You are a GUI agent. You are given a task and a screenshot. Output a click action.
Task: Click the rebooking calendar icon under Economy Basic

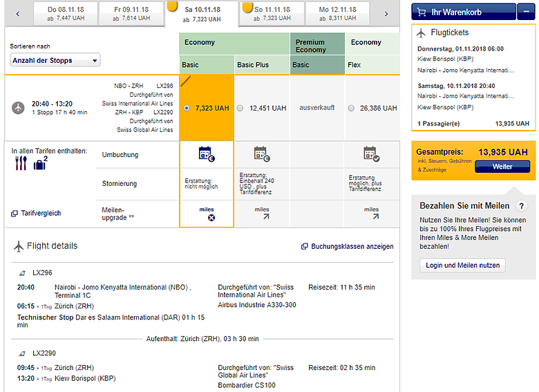(x=206, y=153)
